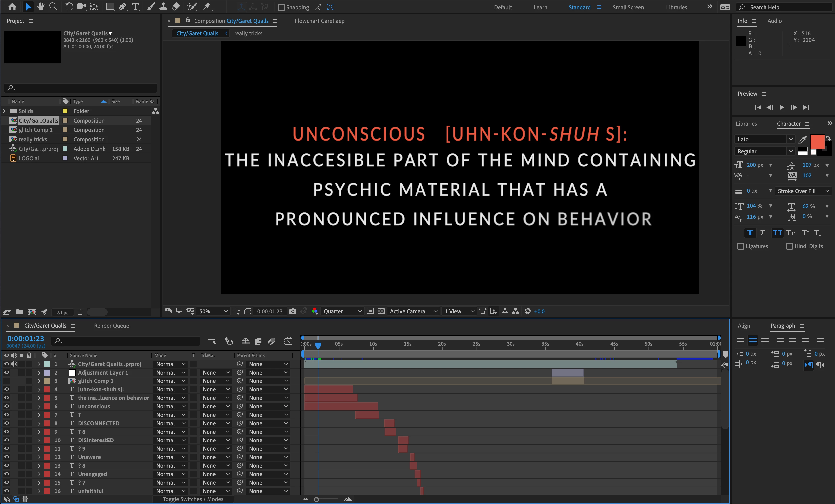835x504 pixels.
Task: Hide the unconscious text layer
Action: [x=6, y=406]
